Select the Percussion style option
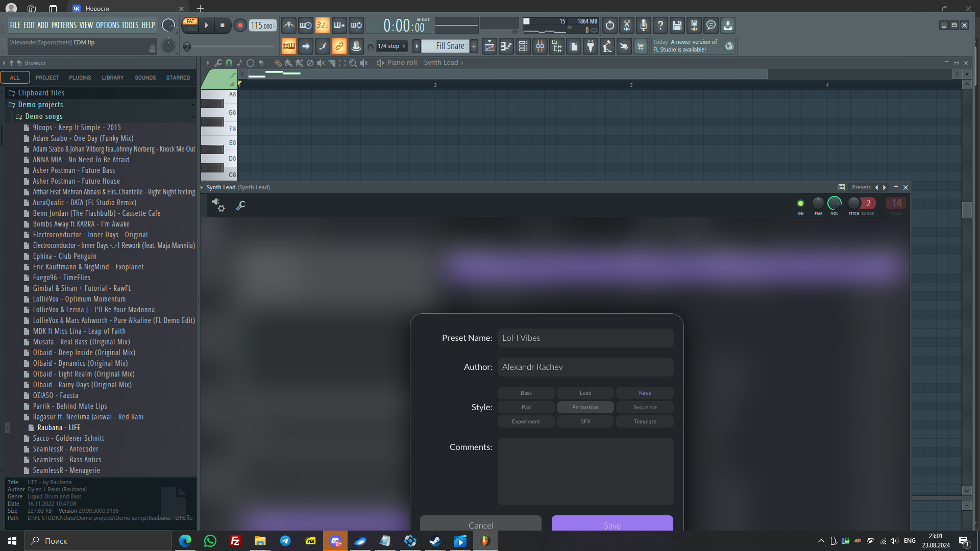This screenshot has height=551, width=980. pyautogui.click(x=585, y=407)
